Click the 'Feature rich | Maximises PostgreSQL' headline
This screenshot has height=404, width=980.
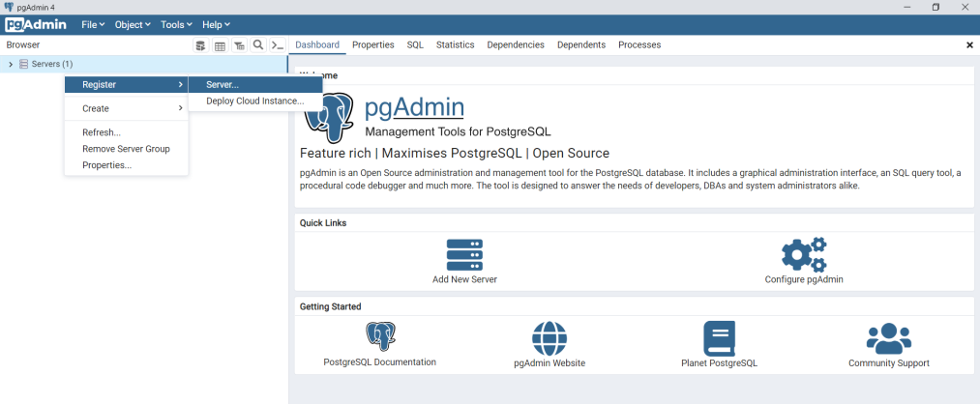pyautogui.click(x=455, y=154)
